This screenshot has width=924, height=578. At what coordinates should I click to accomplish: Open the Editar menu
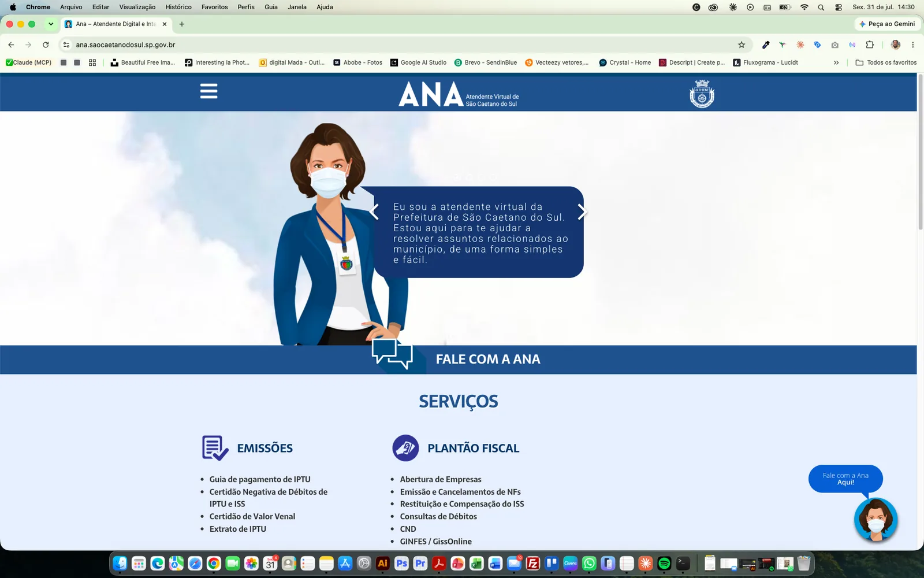[x=100, y=7]
